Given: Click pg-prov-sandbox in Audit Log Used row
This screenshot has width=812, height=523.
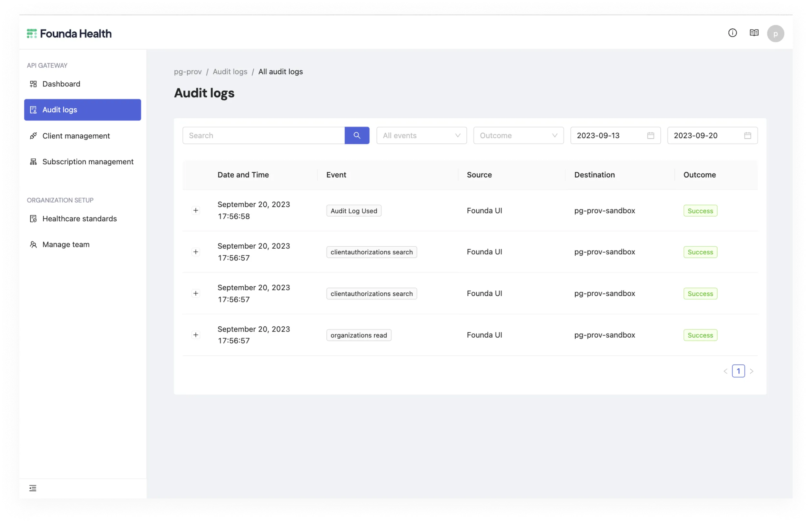Looking at the screenshot, I should (604, 210).
